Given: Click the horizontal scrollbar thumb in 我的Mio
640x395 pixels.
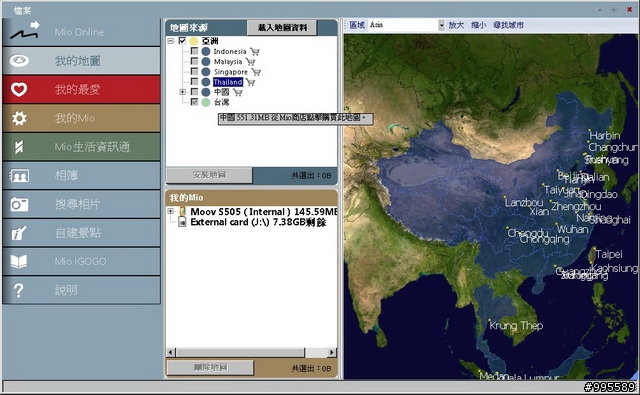Looking at the screenshot, I should click(240, 352).
